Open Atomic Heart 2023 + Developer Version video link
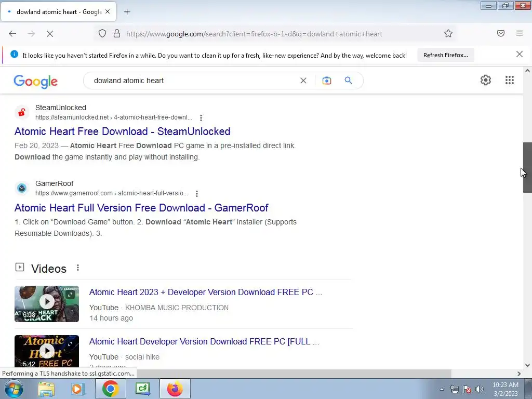This screenshot has width=532, height=399. (206, 292)
